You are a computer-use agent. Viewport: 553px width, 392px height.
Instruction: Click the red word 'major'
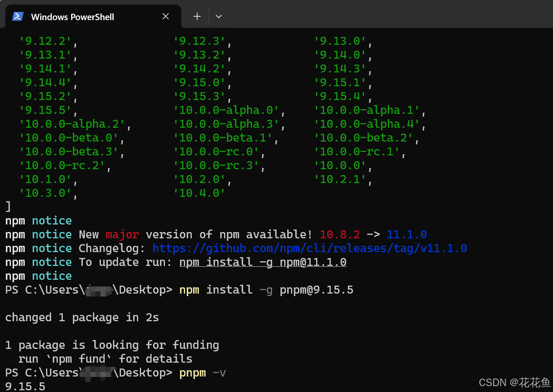point(122,235)
